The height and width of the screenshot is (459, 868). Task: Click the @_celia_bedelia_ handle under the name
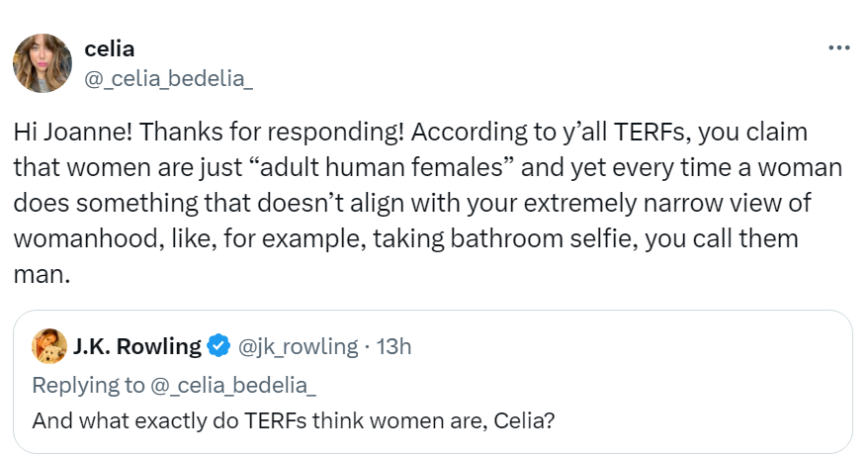(x=168, y=77)
